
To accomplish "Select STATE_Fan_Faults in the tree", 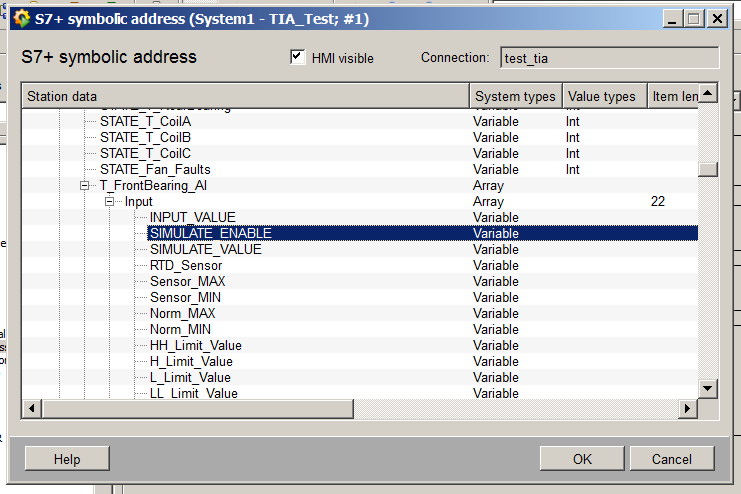I will tap(155, 169).
